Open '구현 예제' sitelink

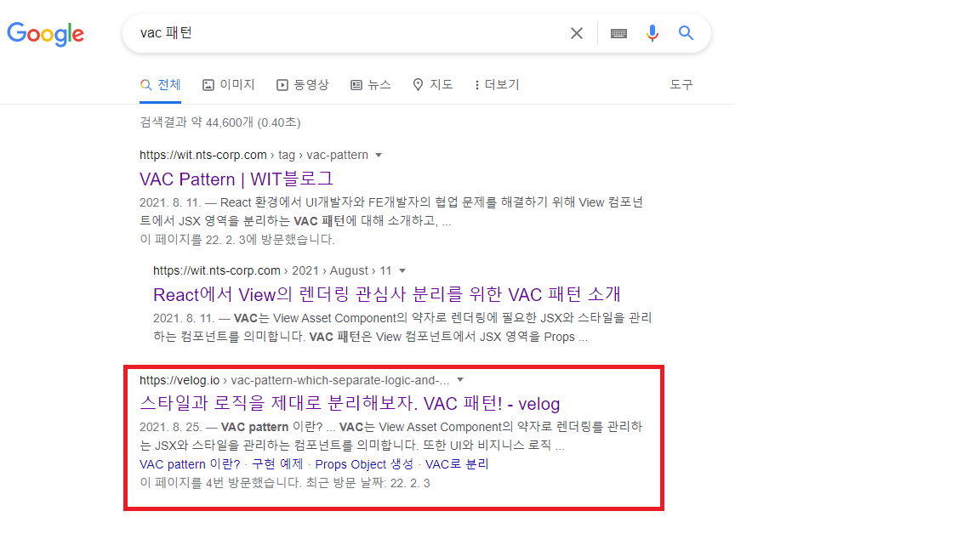(277, 464)
